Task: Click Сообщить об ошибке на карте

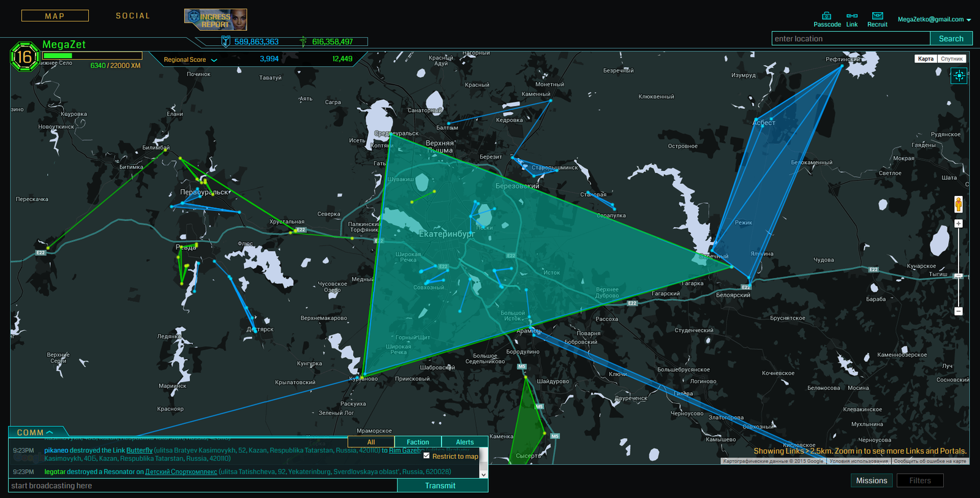Action: click(930, 461)
